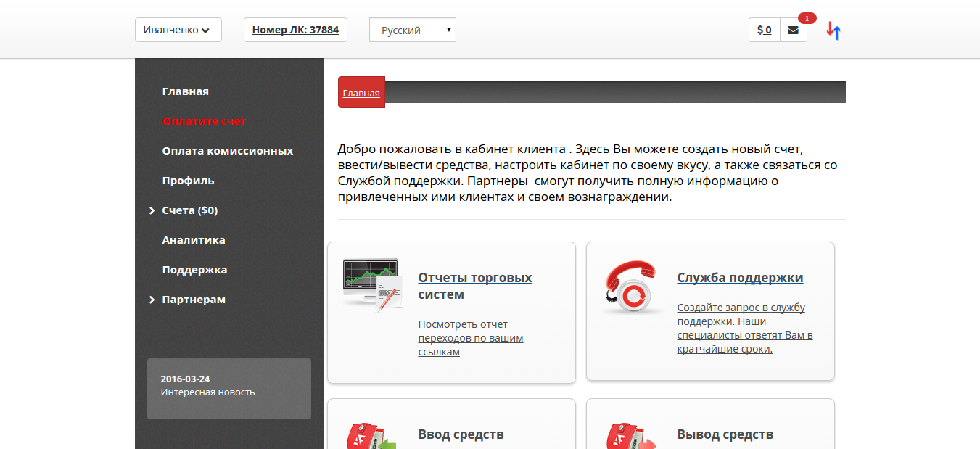Click the 2016-03-24 news date

point(185,379)
